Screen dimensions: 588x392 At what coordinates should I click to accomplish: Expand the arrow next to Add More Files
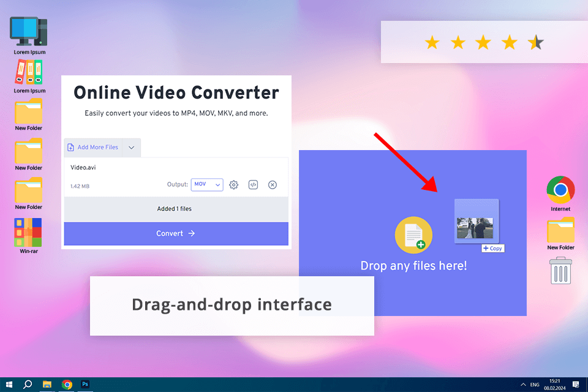click(131, 148)
